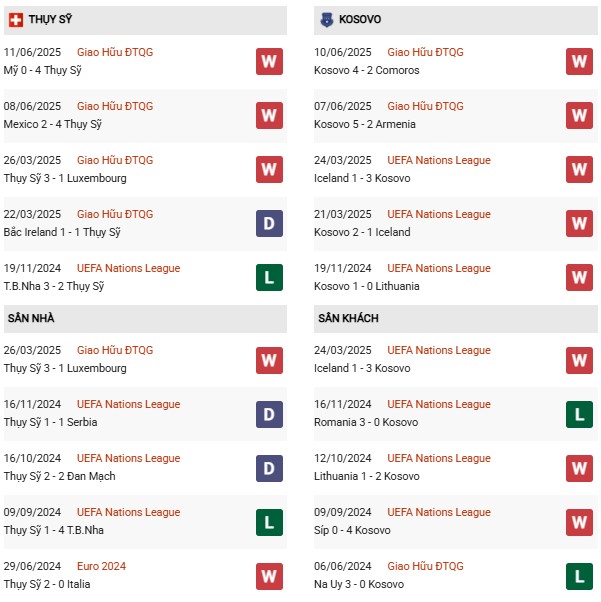The width and height of the screenshot is (601, 602).
Task: Click W badge for Síp 0 - 4 Kosovo
Action: tap(579, 521)
